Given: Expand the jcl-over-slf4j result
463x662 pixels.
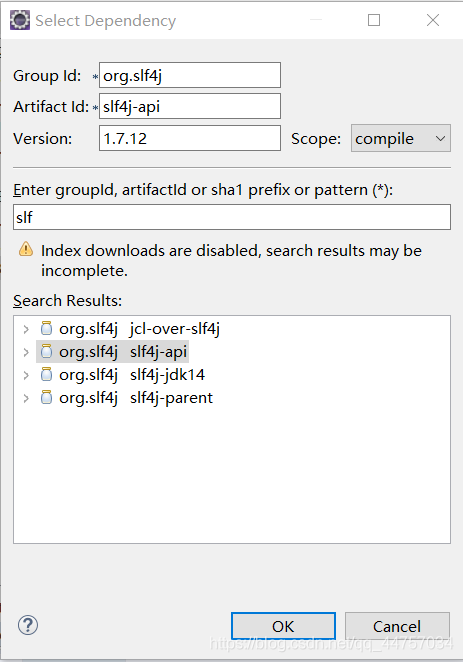Looking at the screenshot, I should 26,329.
